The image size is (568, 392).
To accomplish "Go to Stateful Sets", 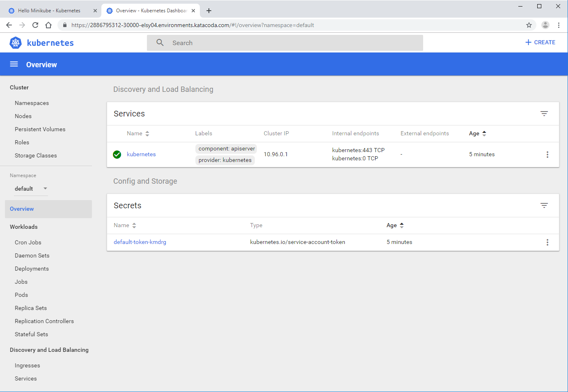I will pyautogui.click(x=31, y=334).
